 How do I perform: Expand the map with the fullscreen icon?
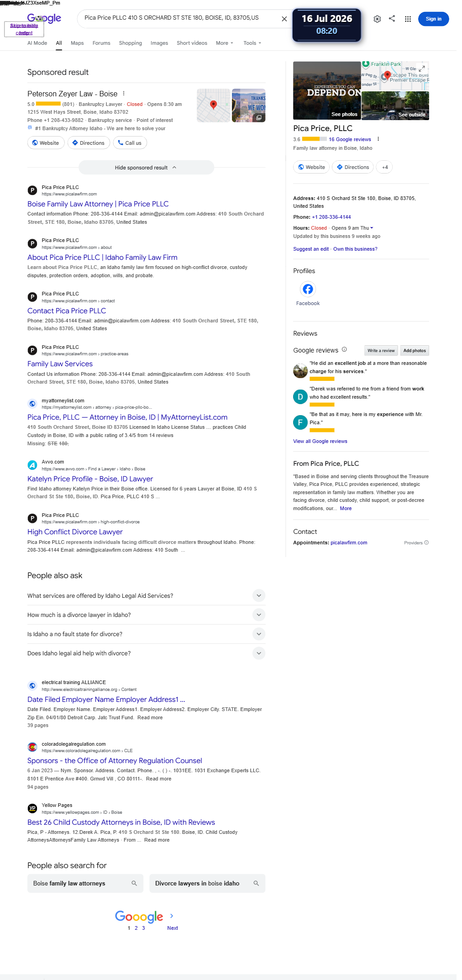[422, 68]
